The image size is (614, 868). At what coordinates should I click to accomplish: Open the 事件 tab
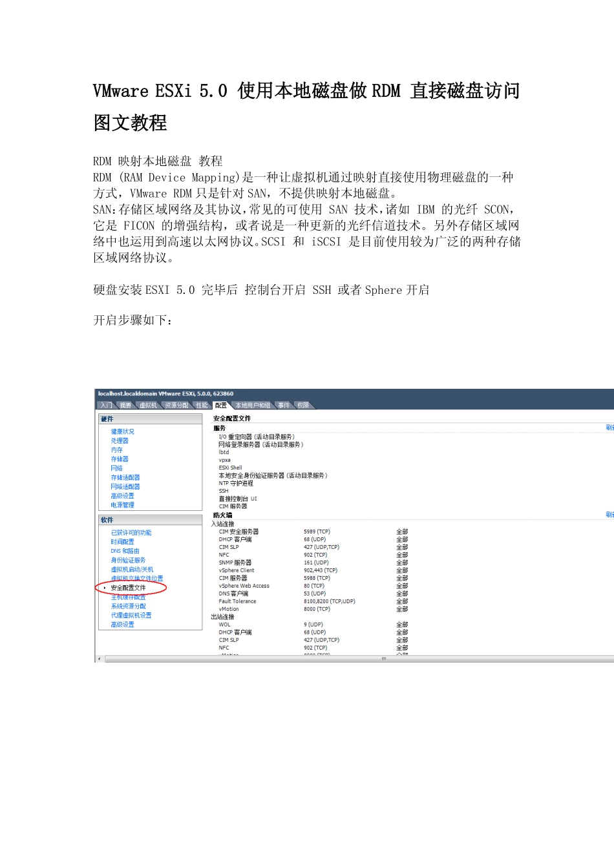pos(284,406)
